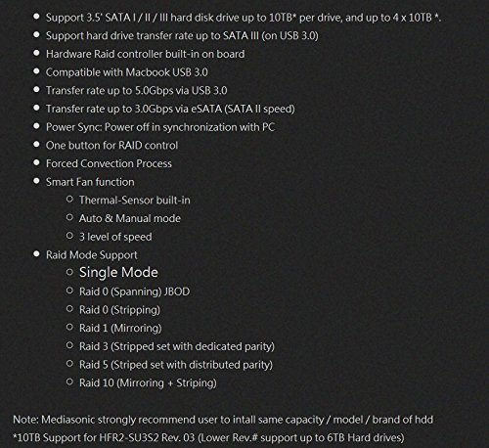Image resolution: width=489 pixels, height=448 pixels.
Task: Click the Mediasonic note about same capacity hdd
Action: 223,420
